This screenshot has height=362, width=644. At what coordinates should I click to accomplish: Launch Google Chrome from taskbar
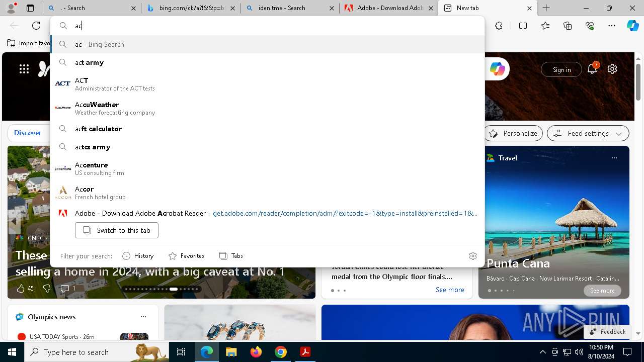click(281, 352)
